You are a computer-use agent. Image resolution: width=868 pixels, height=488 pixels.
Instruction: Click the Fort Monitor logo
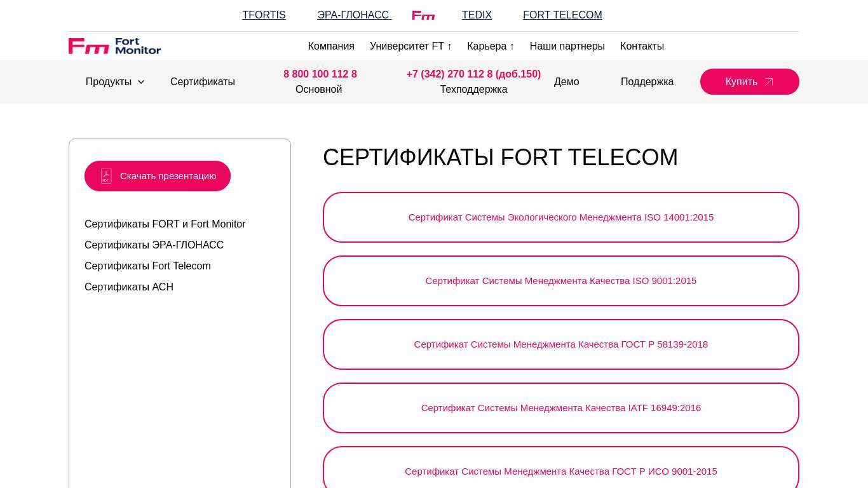pos(114,46)
